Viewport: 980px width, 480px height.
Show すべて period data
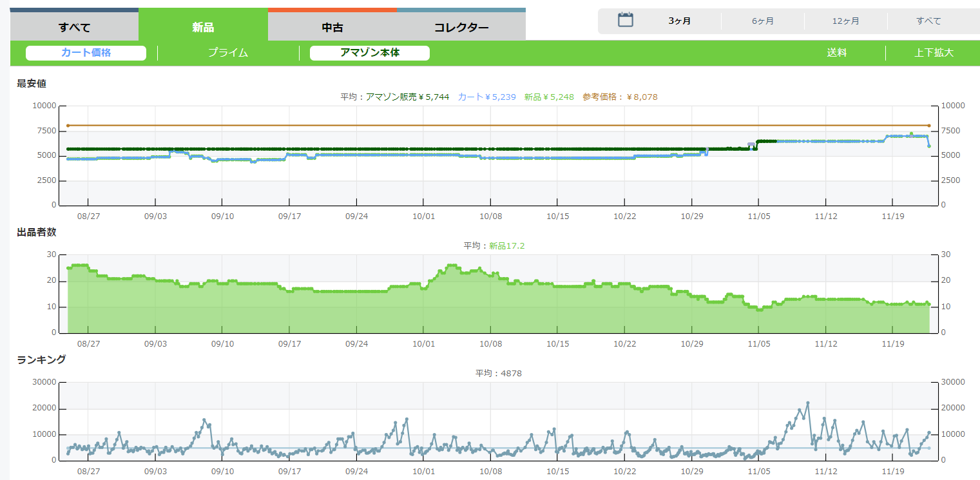tap(928, 21)
